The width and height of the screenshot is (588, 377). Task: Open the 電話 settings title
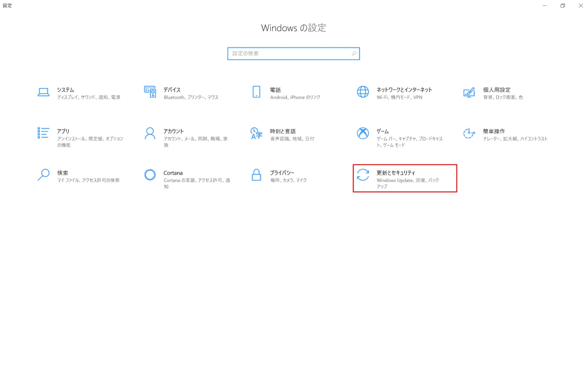[275, 90]
